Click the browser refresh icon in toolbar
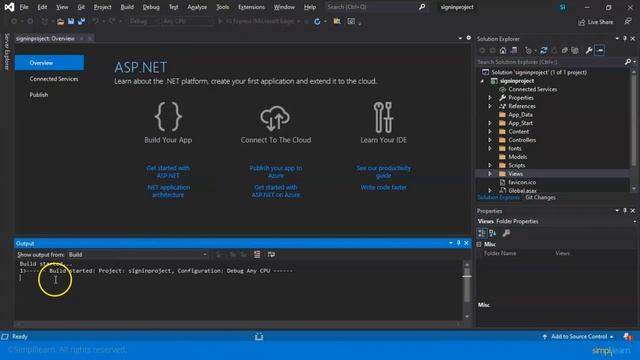This screenshot has height=360, width=640. [317, 21]
